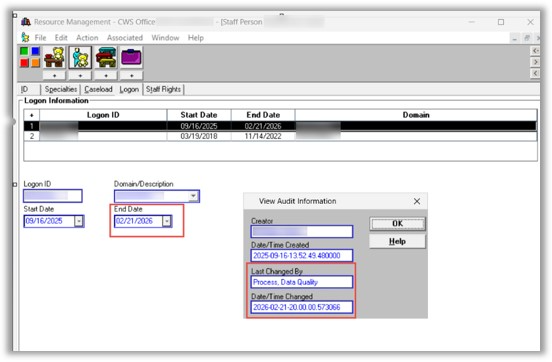Viewport: 552px width, 362px height.
Task: Click the plus button under staff person icon
Action: pos(80,75)
